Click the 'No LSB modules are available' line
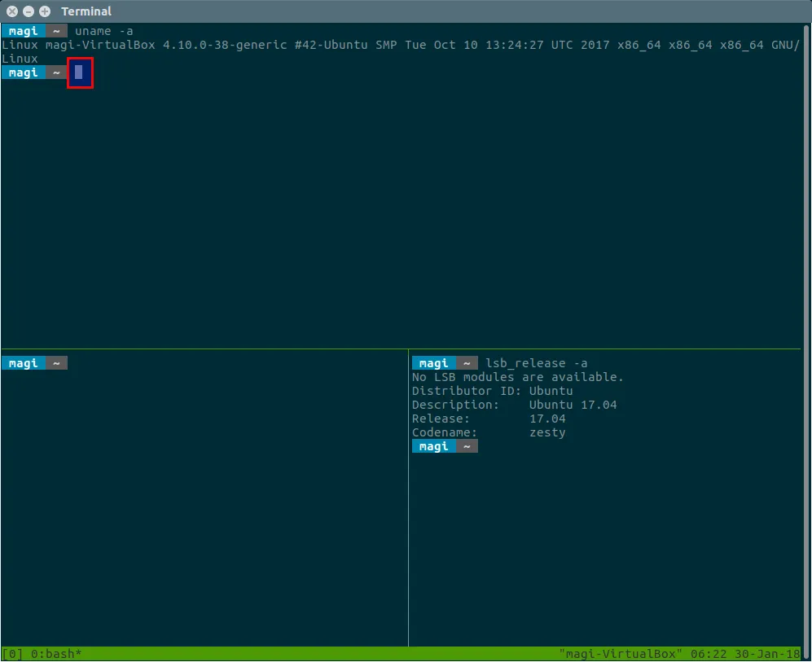The width and height of the screenshot is (812, 662). point(517,377)
